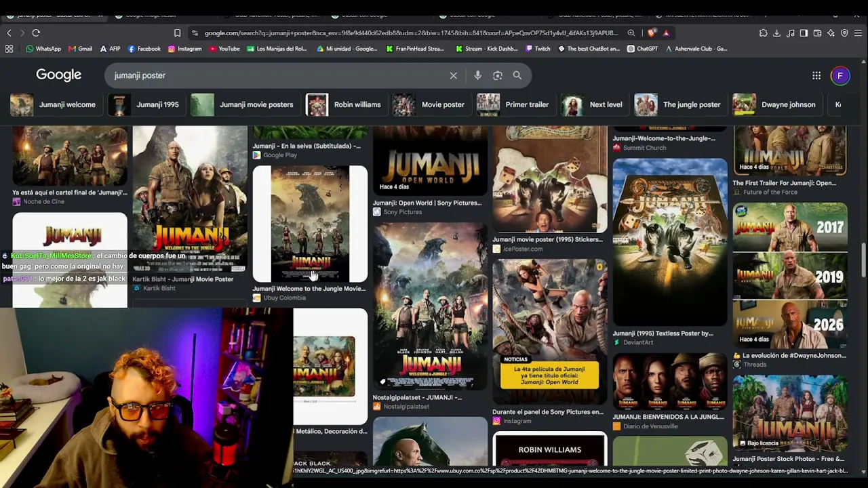Open 'Jumanji Poster Stock Photos - Free &...' link

pos(789,459)
